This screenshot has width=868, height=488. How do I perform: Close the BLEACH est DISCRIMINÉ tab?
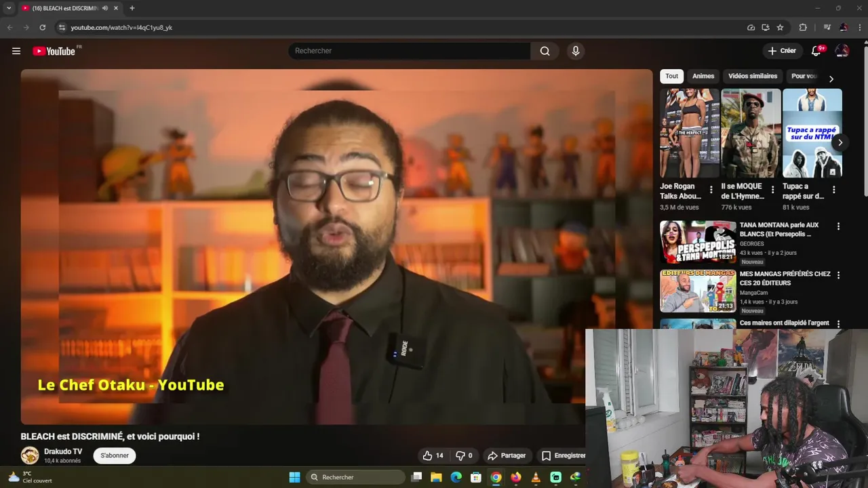(116, 8)
